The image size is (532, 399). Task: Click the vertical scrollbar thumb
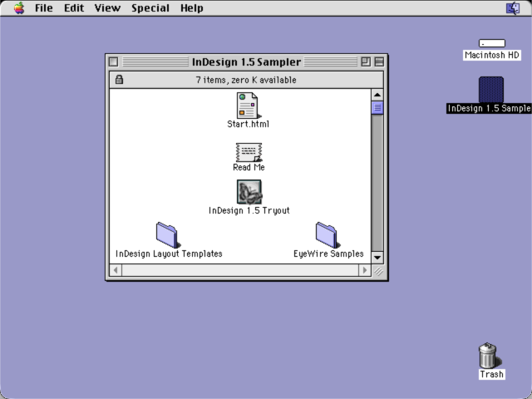tap(377, 108)
